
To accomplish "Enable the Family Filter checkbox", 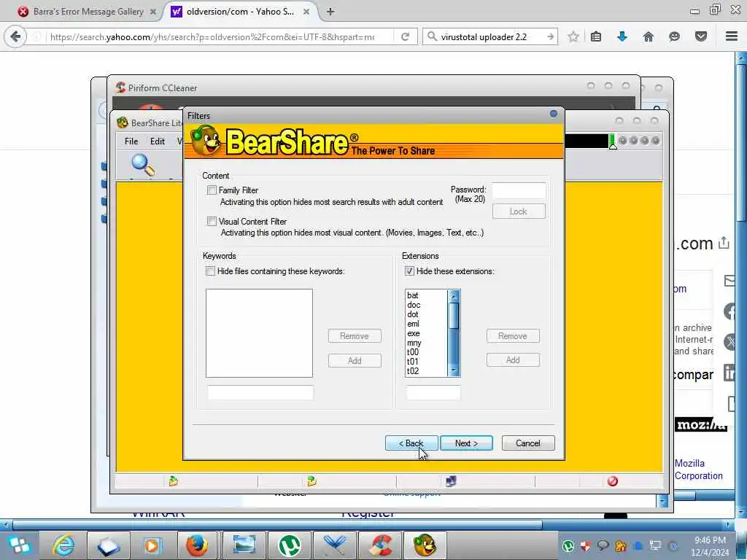I will pyautogui.click(x=212, y=190).
